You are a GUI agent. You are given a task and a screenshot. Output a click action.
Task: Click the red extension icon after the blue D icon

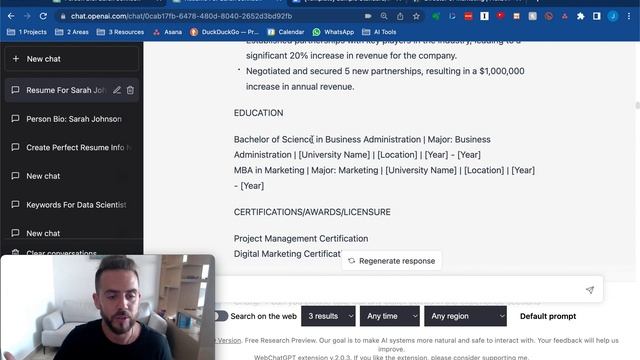(468, 16)
